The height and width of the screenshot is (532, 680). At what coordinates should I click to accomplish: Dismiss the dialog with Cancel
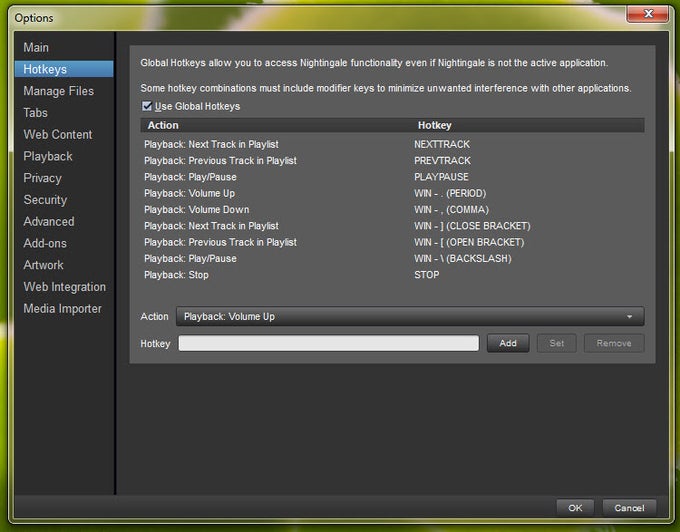click(629, 508)
